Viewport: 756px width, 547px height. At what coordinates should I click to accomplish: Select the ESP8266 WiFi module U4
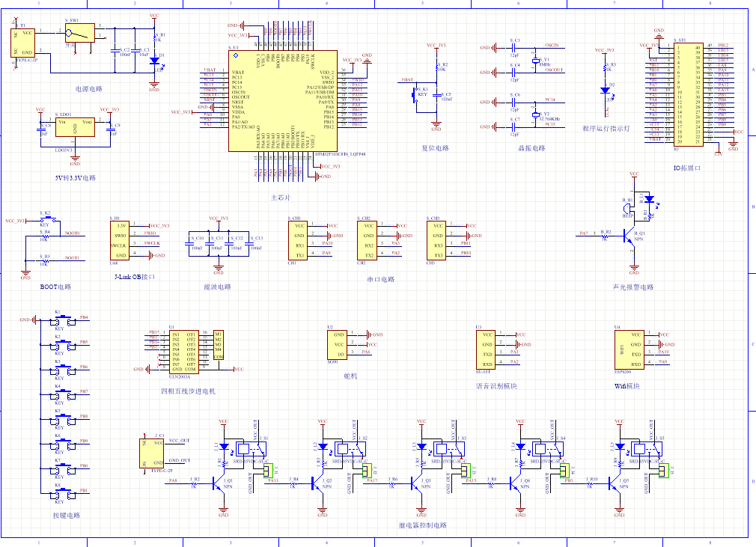point(630,349)
